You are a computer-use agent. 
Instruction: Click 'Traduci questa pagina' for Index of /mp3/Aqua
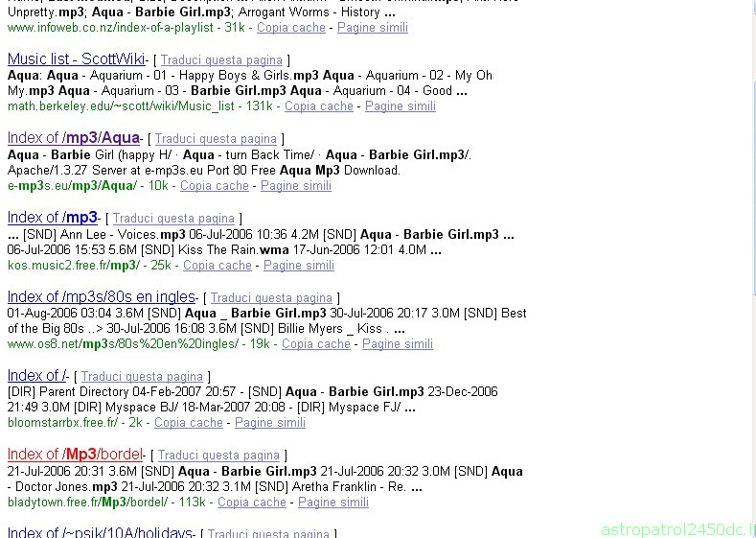[x=216, y=139]
